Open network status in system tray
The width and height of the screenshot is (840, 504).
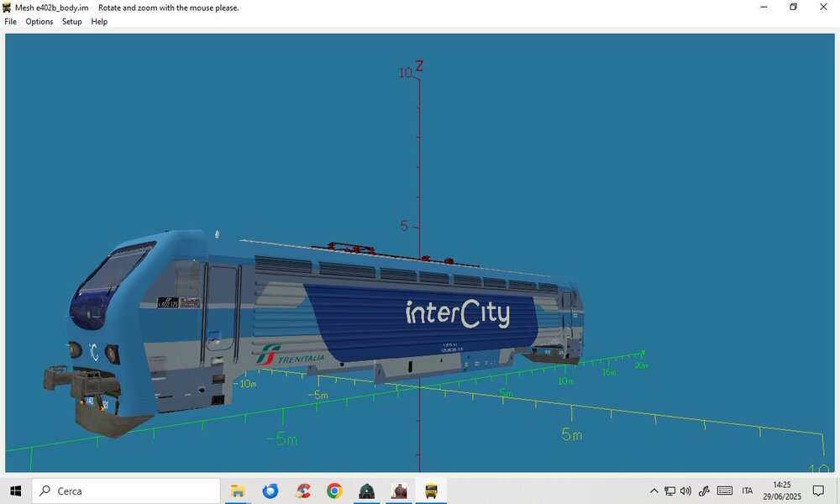pos(669,491)
